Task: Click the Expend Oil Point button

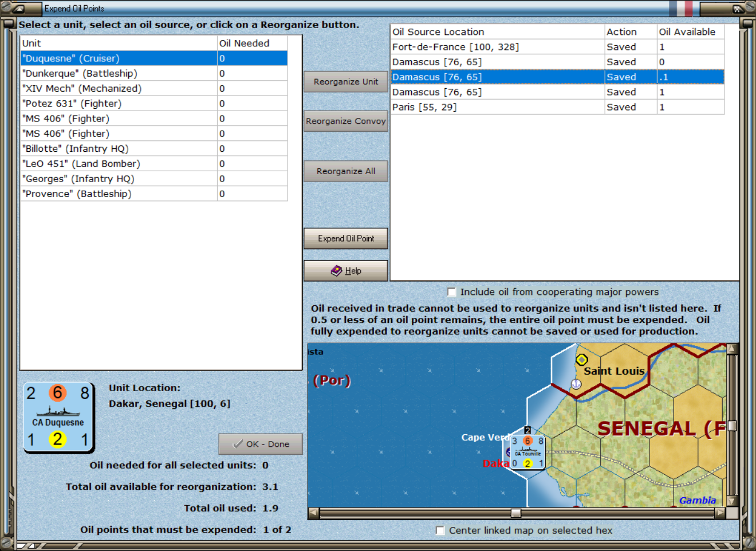Action: pyautogui.click(x=346, y=238)
